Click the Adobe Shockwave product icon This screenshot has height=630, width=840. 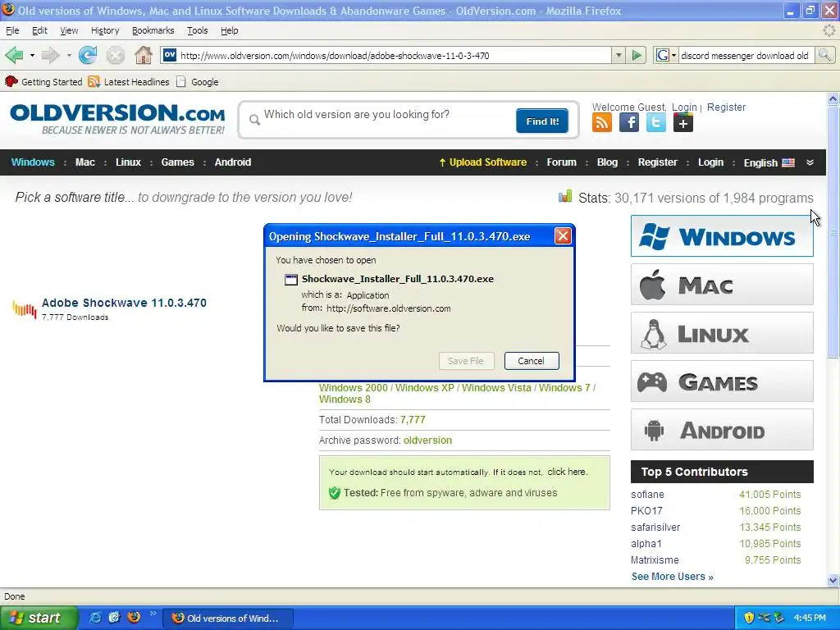click(25, 309)
